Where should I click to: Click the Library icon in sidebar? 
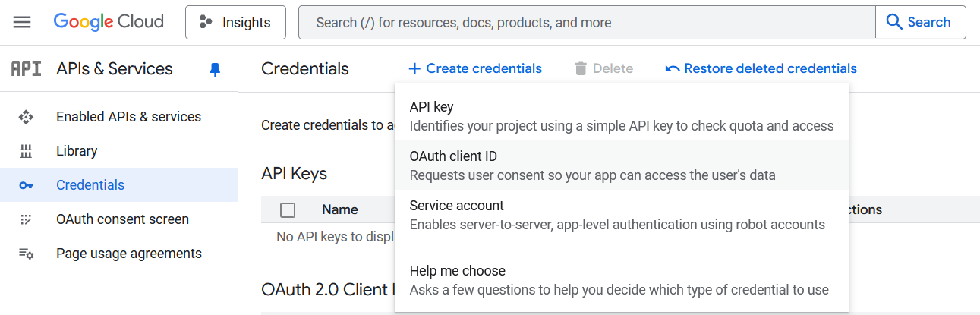click(27, 151)
